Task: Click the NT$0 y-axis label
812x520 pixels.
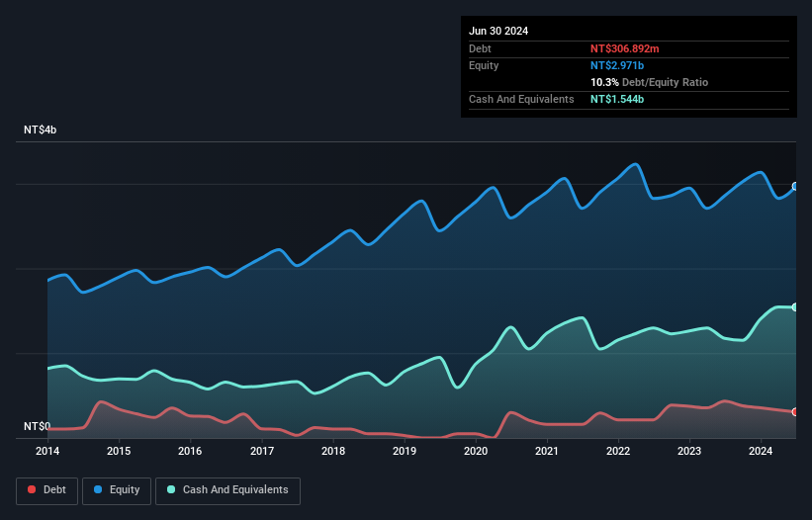Action: click(37, 426)
